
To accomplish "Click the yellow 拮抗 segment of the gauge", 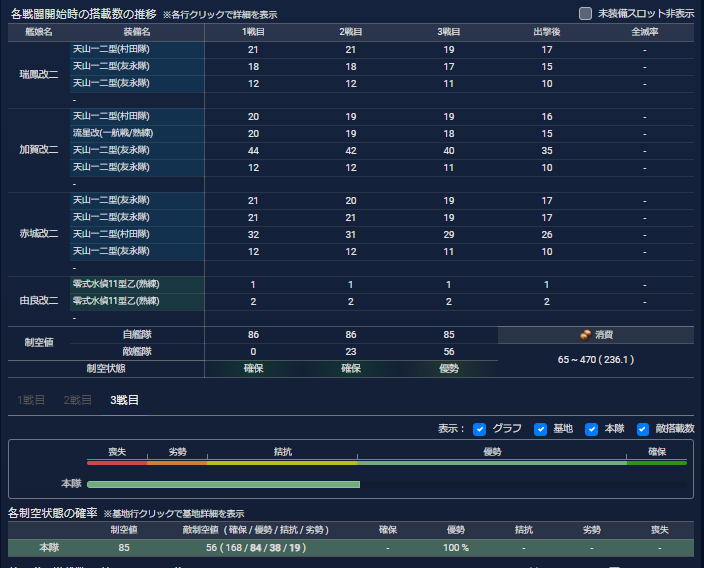I will [x=282, y=462].
